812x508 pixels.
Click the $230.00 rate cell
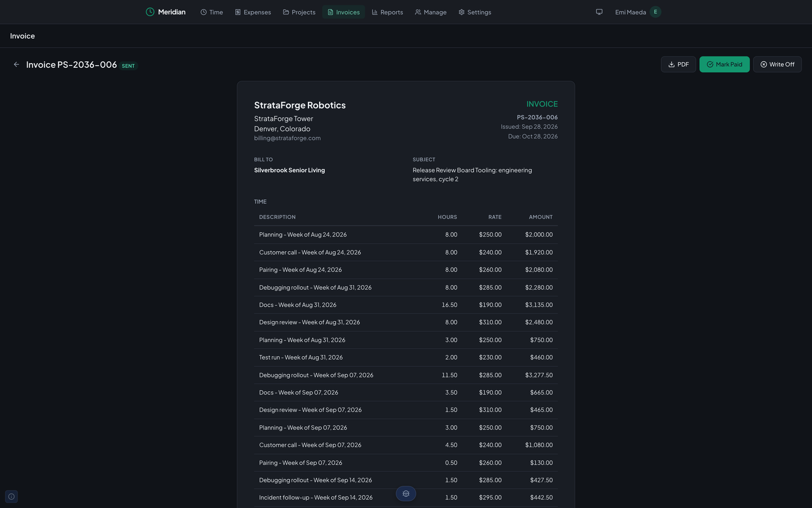(490, 357)
